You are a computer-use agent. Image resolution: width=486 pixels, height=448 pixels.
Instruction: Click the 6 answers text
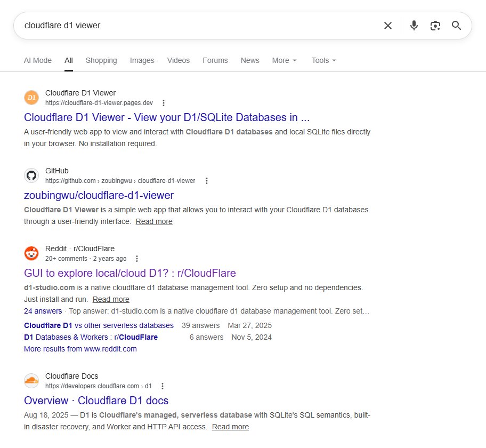point(206,337)
